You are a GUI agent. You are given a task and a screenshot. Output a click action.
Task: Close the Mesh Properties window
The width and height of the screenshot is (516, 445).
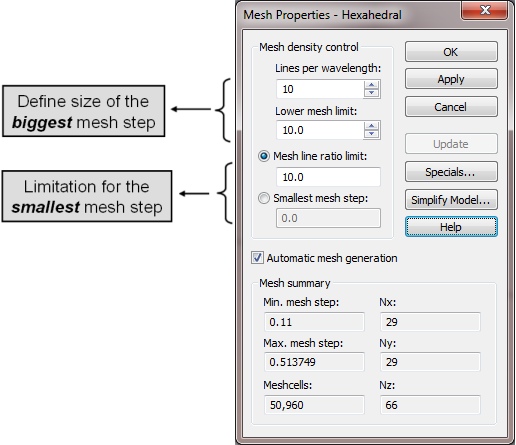[485, 10]
